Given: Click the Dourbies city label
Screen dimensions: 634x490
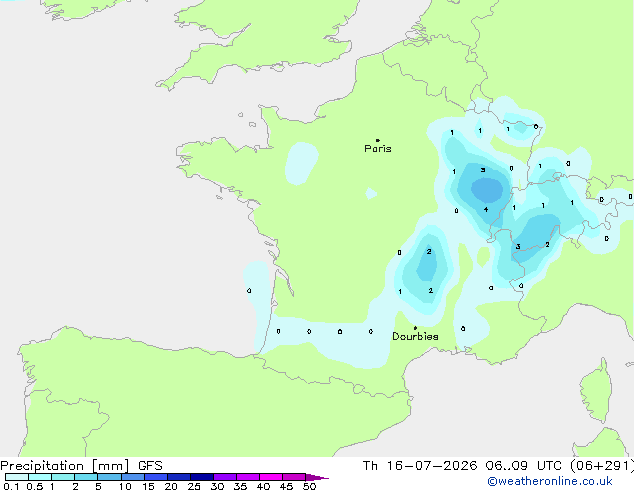Looking at the screenshot, I should 415,336.
